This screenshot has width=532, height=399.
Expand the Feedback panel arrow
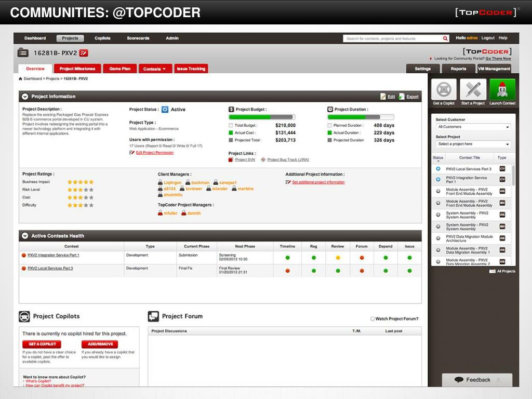click(498, 380)
